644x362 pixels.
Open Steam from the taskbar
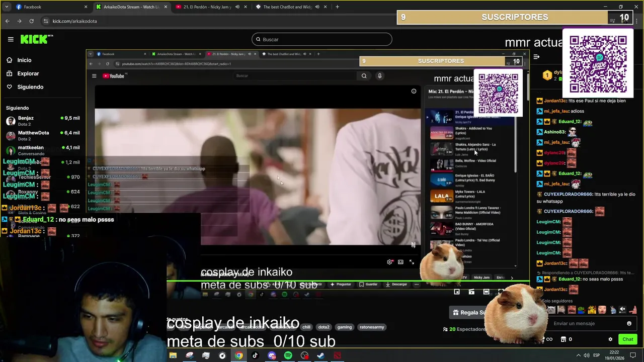click(320, 355)
